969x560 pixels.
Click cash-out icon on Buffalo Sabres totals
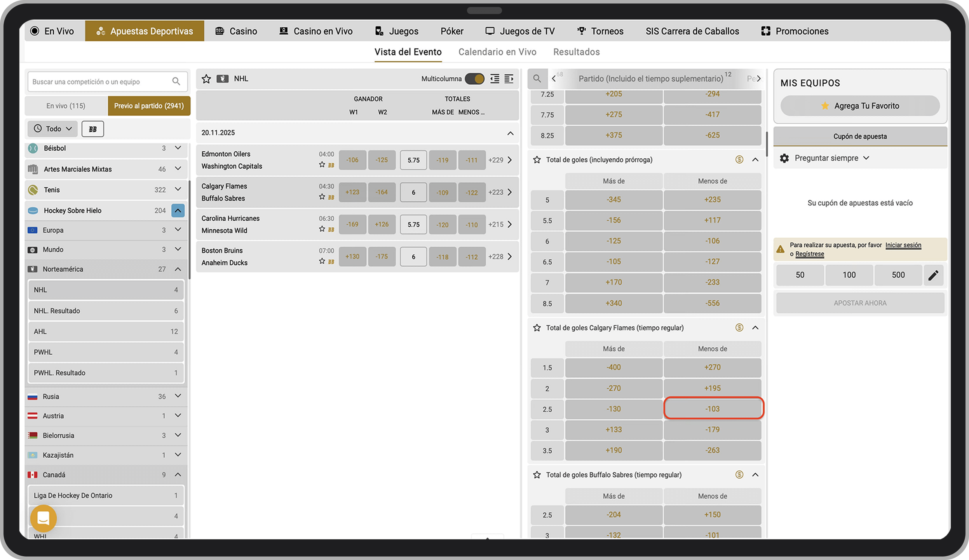739,475
